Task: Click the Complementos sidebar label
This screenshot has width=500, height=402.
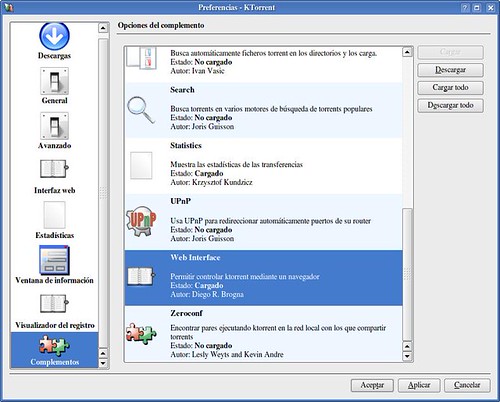Action: click(x=54, y=362)
